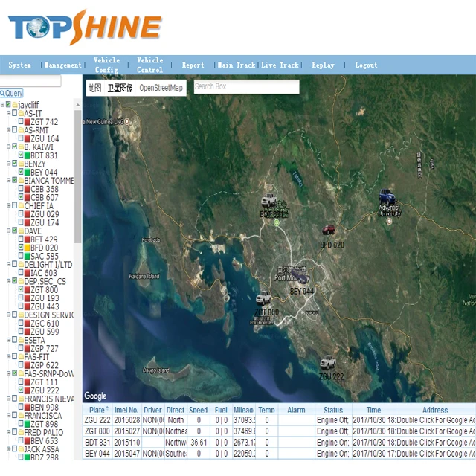Open the Report menu
The width and height of the screenshot is (476, 476).
point(193,65)
